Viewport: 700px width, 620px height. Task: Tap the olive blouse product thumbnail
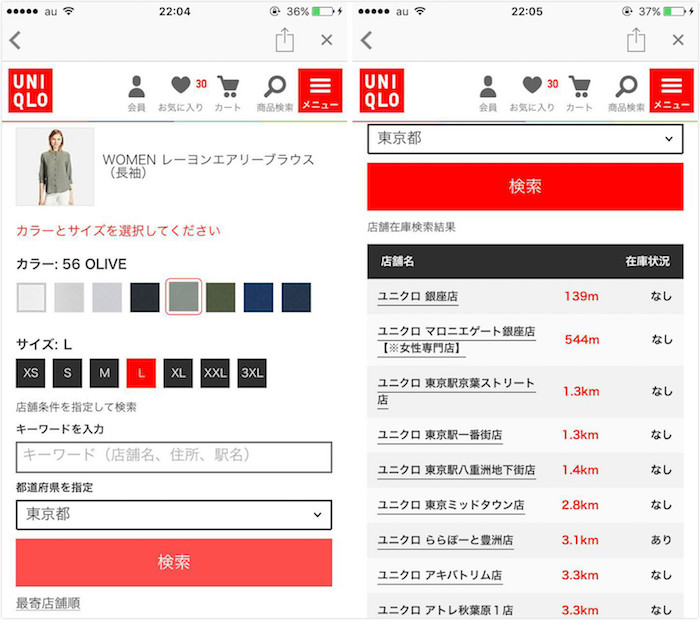[x=55, y=167]
